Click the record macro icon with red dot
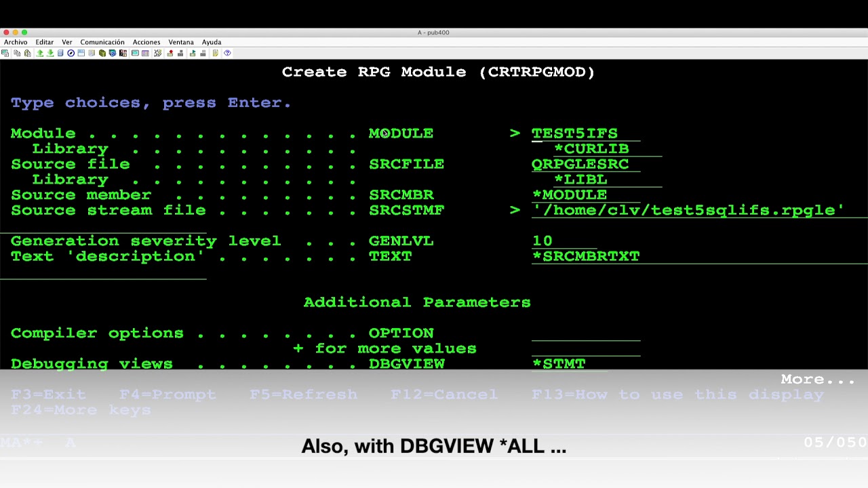This screenshot has width=868, height=488. [x=170, y=53]
